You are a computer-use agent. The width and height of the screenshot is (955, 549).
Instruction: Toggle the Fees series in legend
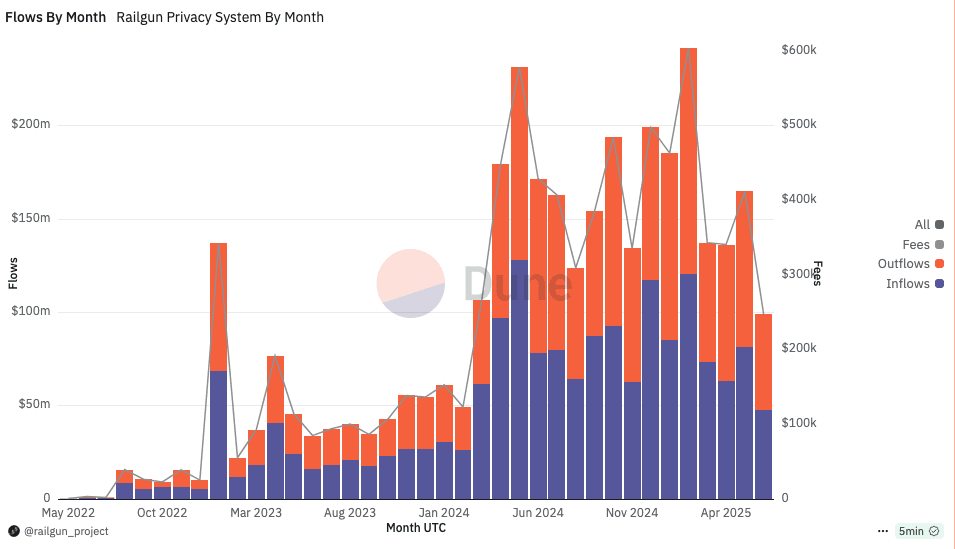point(916,245)
